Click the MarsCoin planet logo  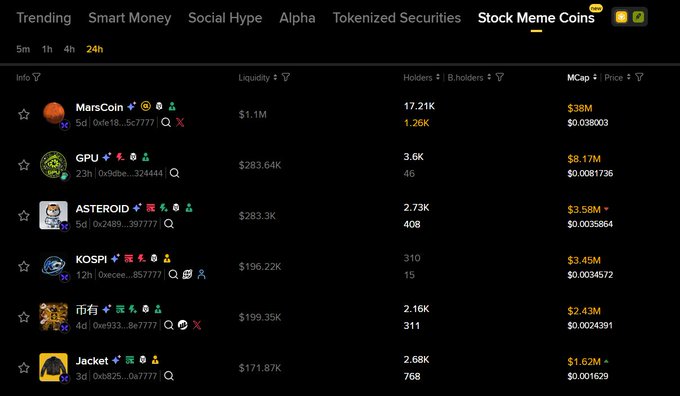click(54, 114)
